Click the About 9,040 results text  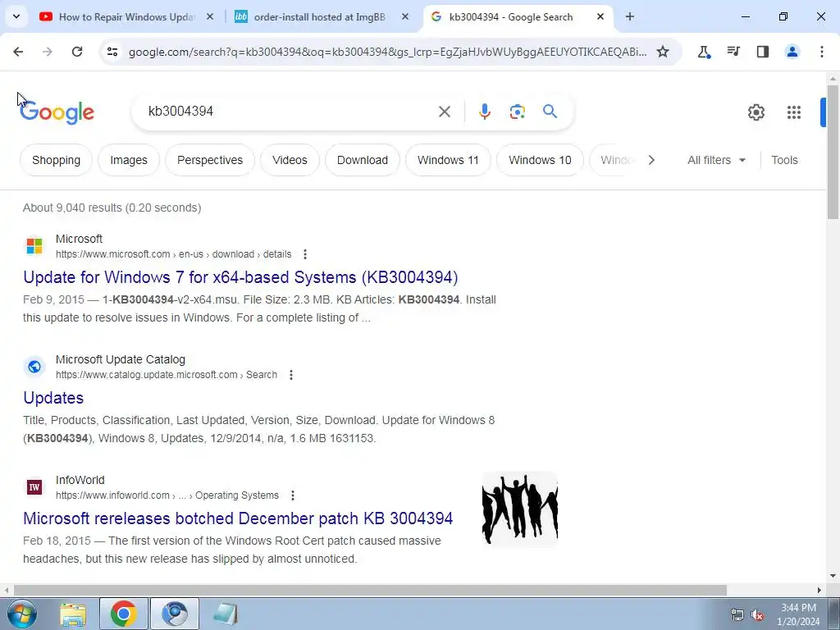[x=112, y=208]
